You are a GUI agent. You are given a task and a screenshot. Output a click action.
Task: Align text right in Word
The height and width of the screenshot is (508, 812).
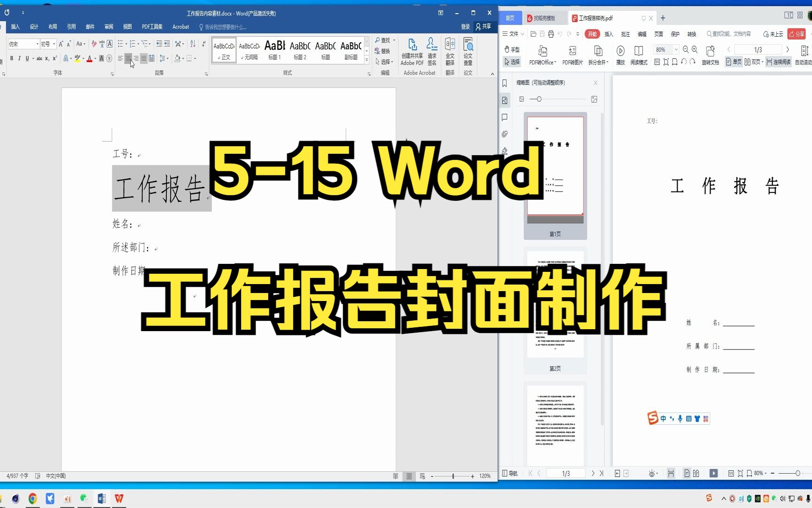click(x=136, y=58)
